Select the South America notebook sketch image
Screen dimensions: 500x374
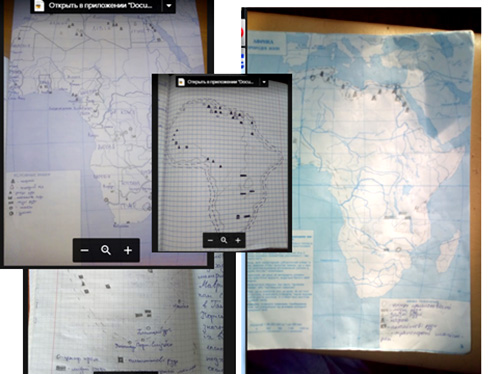222,163
